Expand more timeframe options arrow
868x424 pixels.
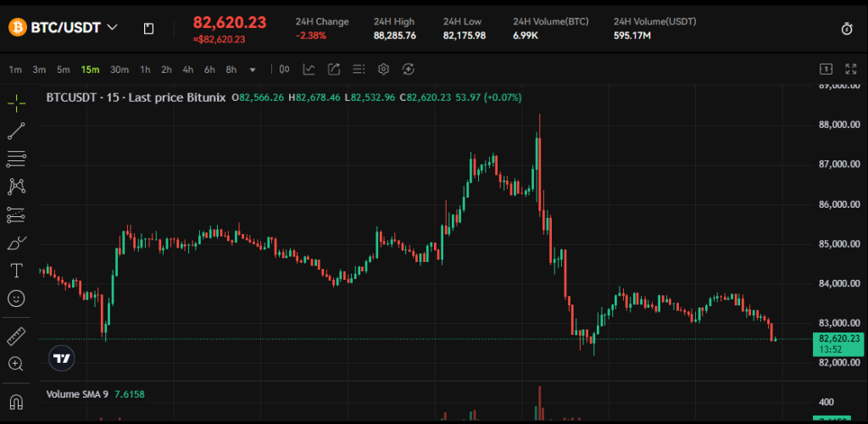pyautogui.click(x=253, y=70)
